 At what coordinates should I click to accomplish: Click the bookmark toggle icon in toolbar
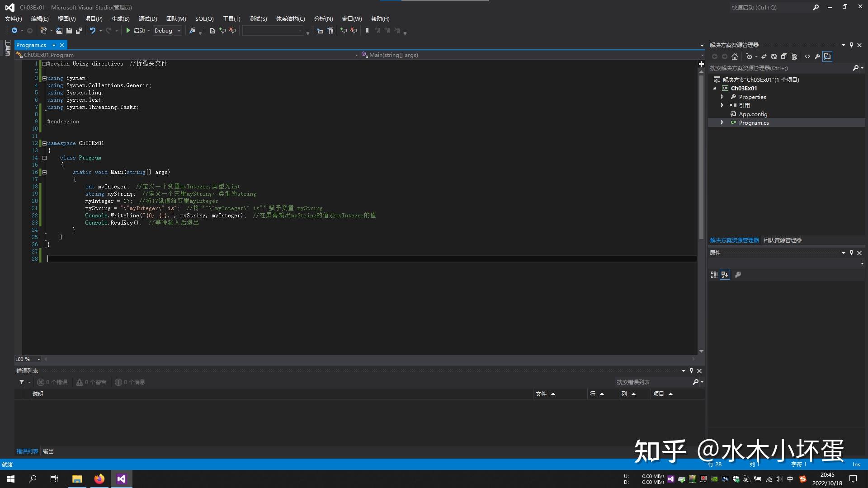tap(367, 31)
